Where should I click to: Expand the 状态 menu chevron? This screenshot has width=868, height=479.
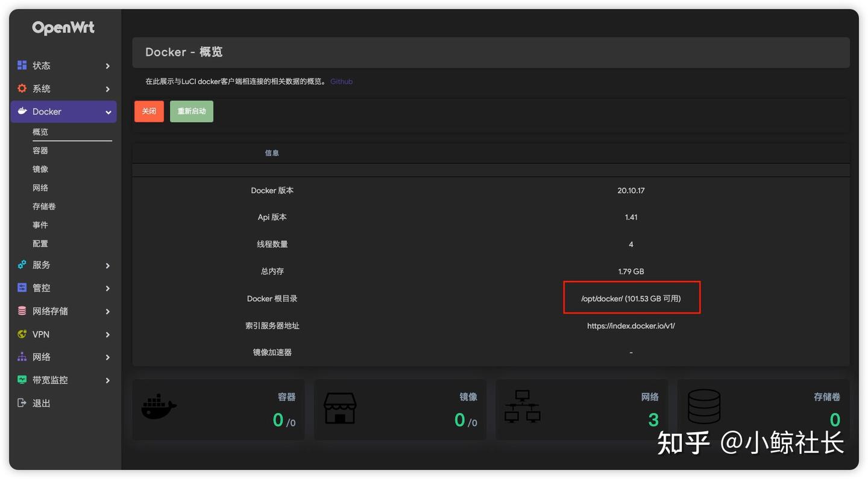pos(107,66)
